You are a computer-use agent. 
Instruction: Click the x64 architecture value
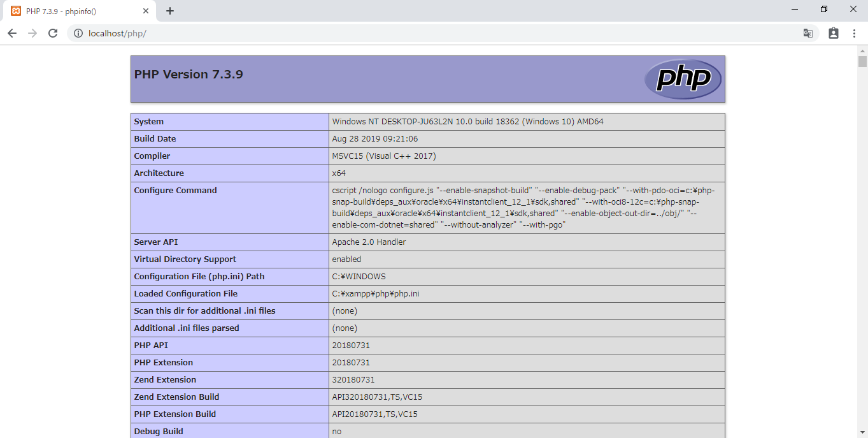point(339,173)
